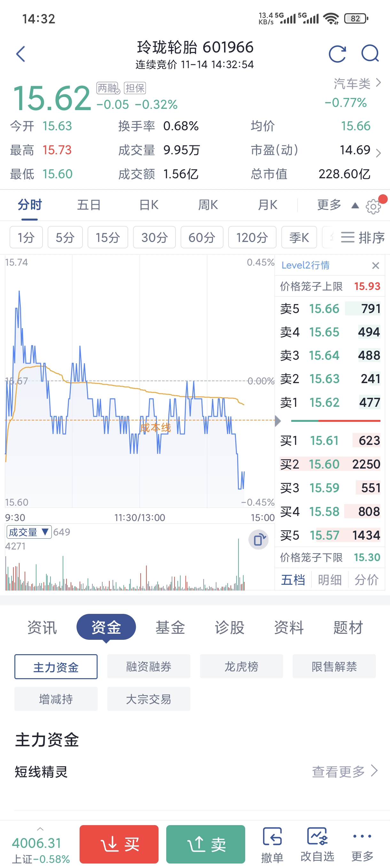The height and width of the screenshot is (868, 390).
Task: Tap the green 卖 sell button
Action: point(206,844)
